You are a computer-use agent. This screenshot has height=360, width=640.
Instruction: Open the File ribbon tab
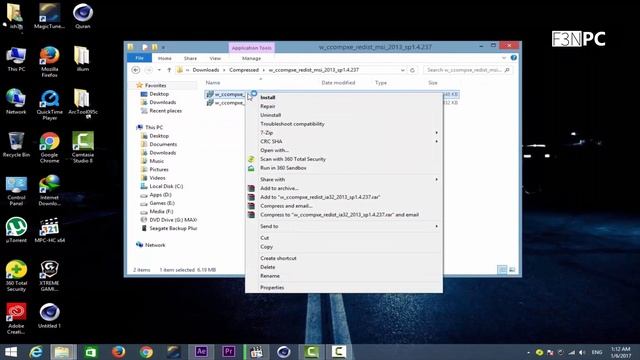[140, 58]
